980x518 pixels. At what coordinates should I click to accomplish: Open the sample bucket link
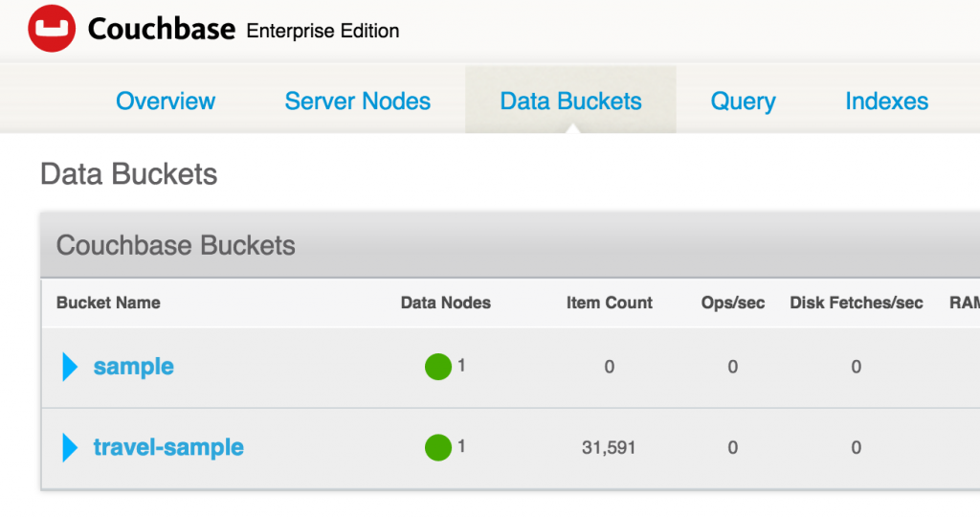click(134, 367)
